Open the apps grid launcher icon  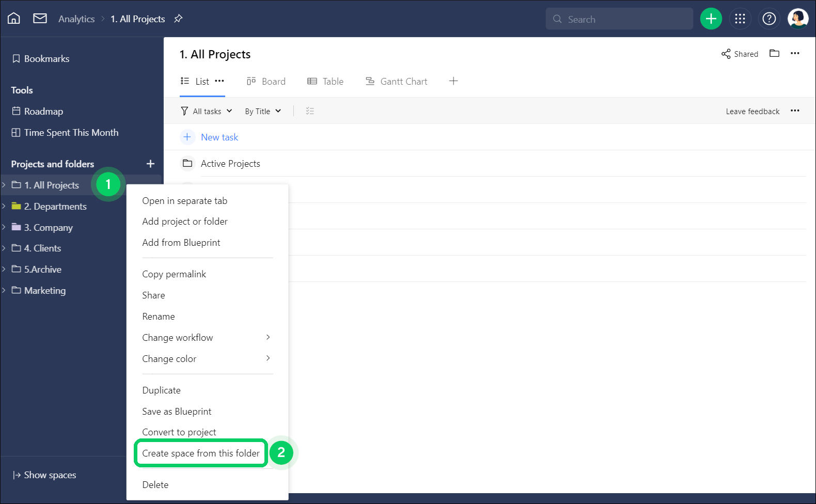pyautogui.click(x=740, y=19)
